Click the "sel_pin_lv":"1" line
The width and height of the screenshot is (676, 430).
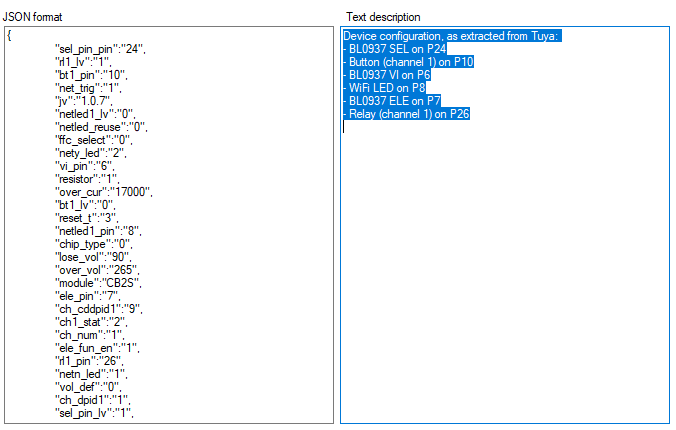coord(94,413)
